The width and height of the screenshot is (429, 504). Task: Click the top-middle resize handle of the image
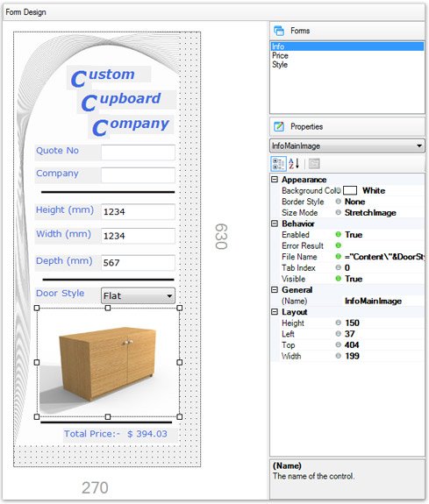click(108, 308)
